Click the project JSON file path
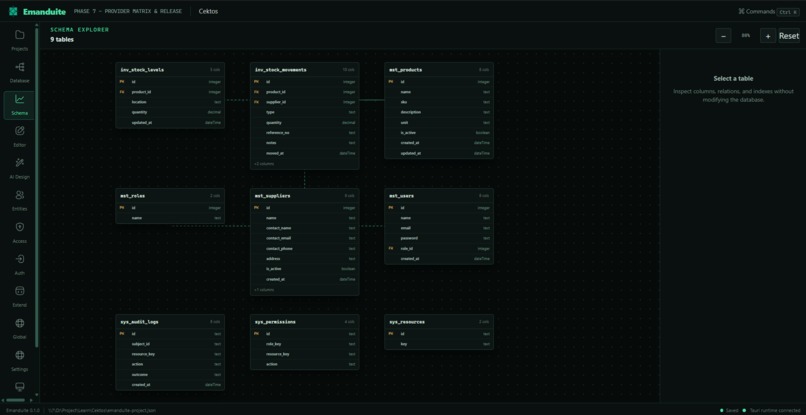This screenshot has width=806, height=415. tap(102, 410)
